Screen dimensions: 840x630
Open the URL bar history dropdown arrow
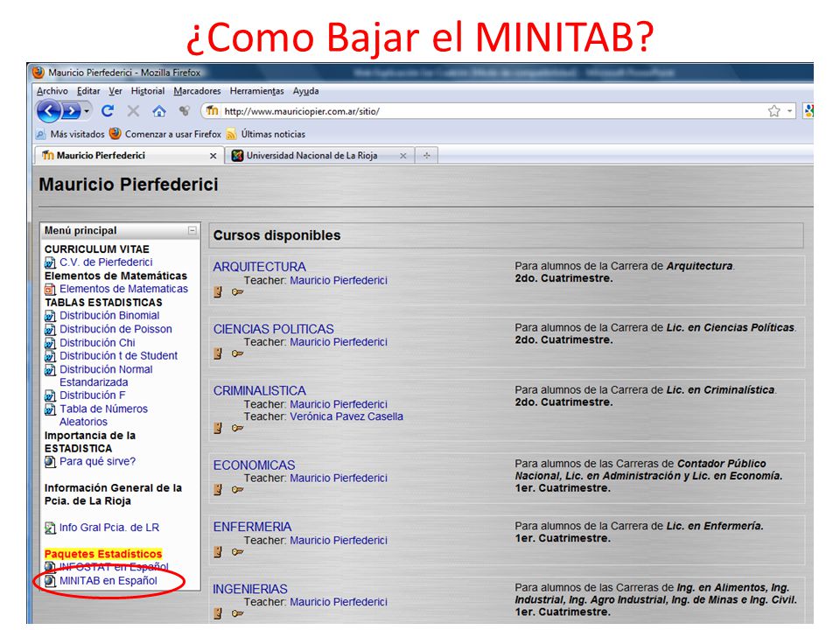click(789, 111)
